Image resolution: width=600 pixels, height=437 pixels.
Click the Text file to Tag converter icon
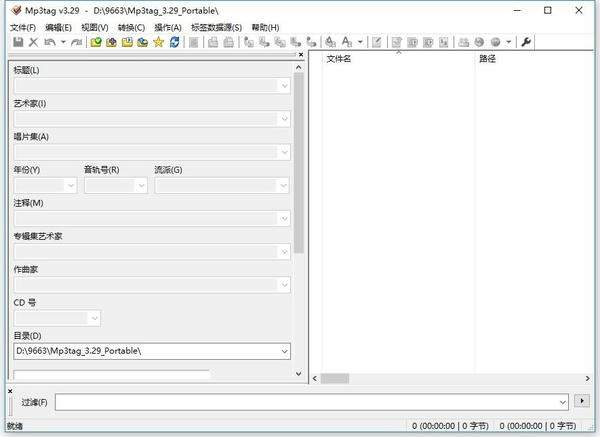point(296,42)
